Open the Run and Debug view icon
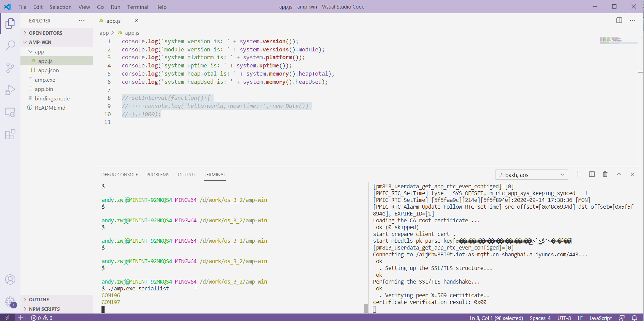 click(x=10, y=90)
